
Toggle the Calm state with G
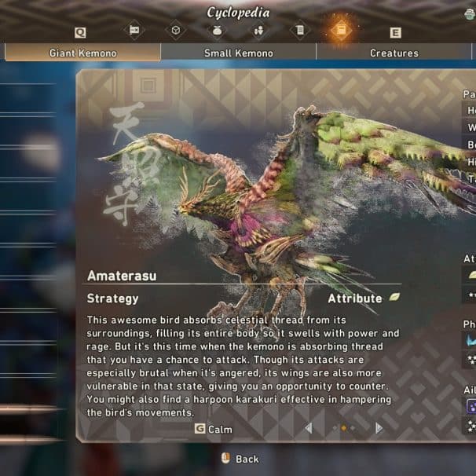point(214,429)
